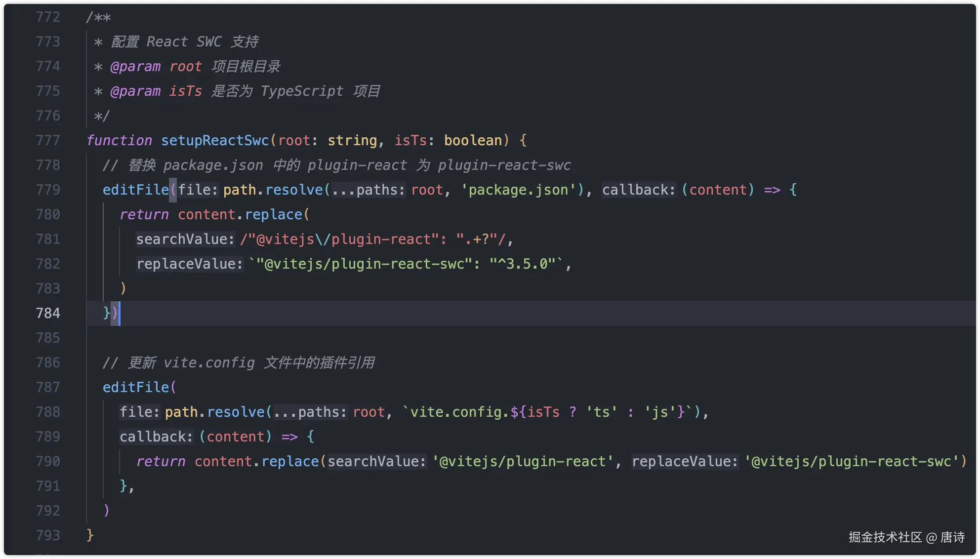Click the empty line 785

tap(296, 338)
